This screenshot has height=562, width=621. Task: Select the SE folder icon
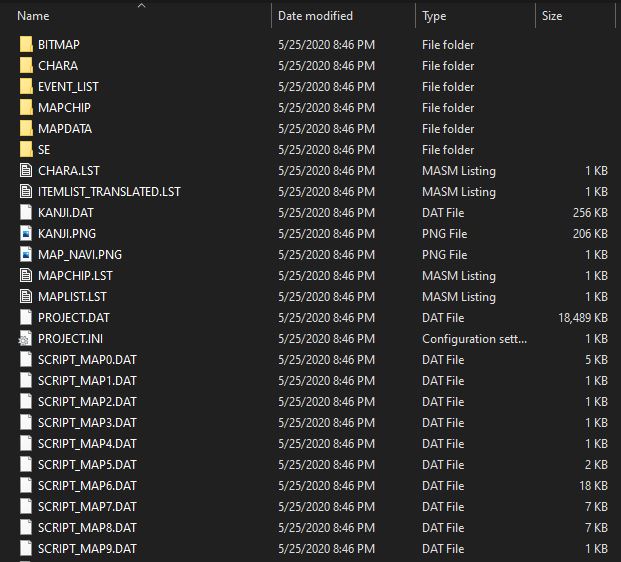click(x=26, y=150)
